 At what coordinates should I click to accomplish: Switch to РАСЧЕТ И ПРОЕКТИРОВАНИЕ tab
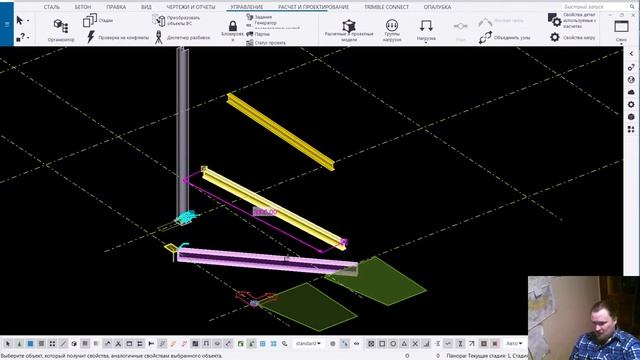coord(313,7)
